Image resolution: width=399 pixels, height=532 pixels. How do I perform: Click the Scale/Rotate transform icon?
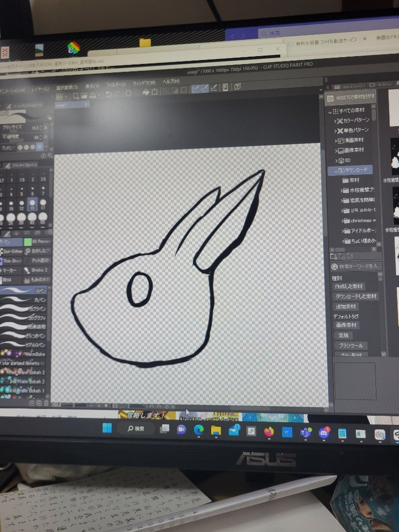pos(155,91)
